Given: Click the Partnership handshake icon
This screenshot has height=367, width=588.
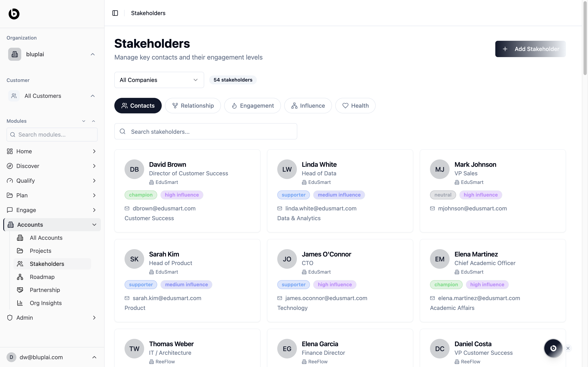Looking at the screenshot, I should coord(20,290).
